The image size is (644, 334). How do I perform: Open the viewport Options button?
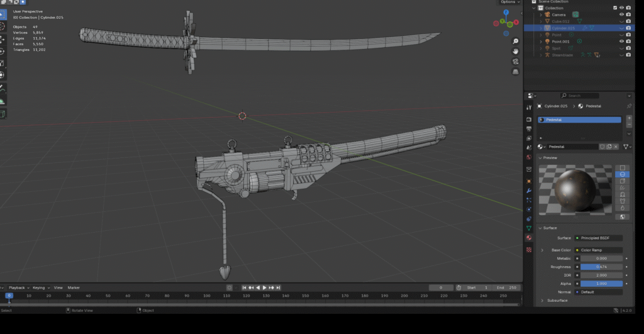click(509, 2)
